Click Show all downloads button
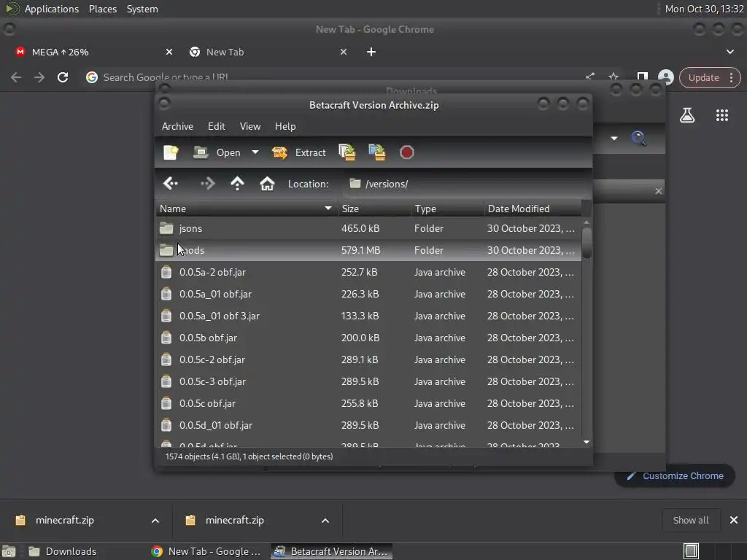747x560 pixels. [690, 521]
